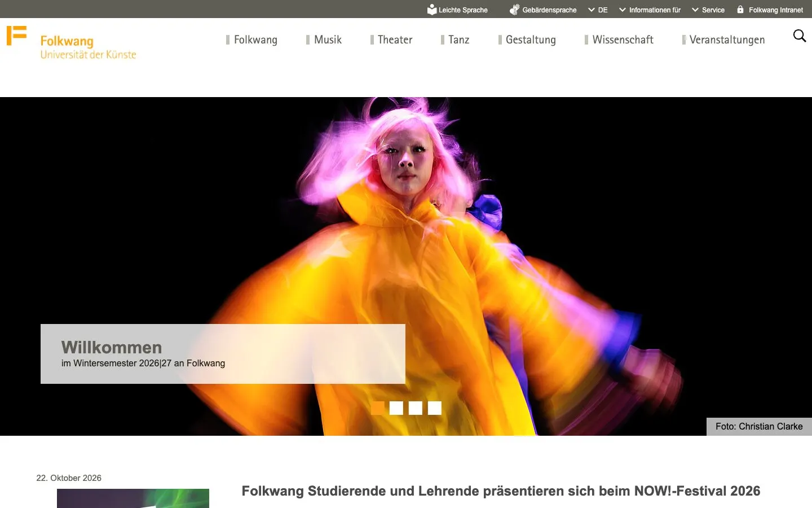This screenshot has width=812, height=508.
Task: Open the search magnifier icon
Action: coord(800,36)
